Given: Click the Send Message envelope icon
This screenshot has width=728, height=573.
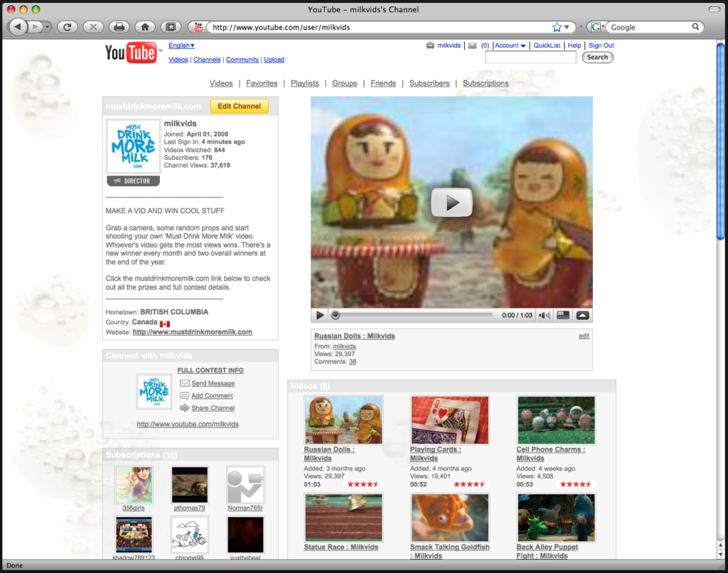Looking at the screenshot, I should pyautogui.click(x=184, y=383).
